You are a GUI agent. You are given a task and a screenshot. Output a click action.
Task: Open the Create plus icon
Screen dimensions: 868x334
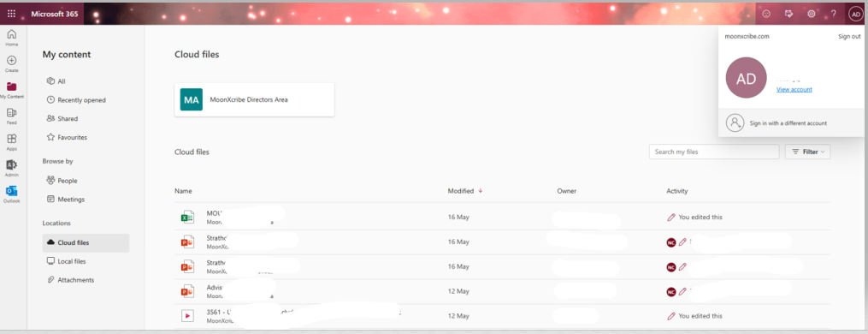point(12,63)
